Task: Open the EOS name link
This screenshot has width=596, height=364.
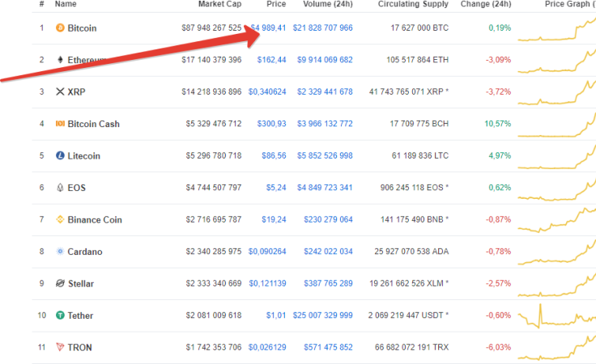Action: click(x=76, y=188)
